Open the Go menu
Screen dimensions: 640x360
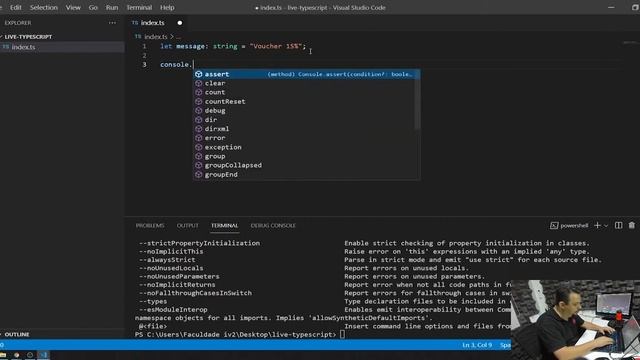(93, 7)
